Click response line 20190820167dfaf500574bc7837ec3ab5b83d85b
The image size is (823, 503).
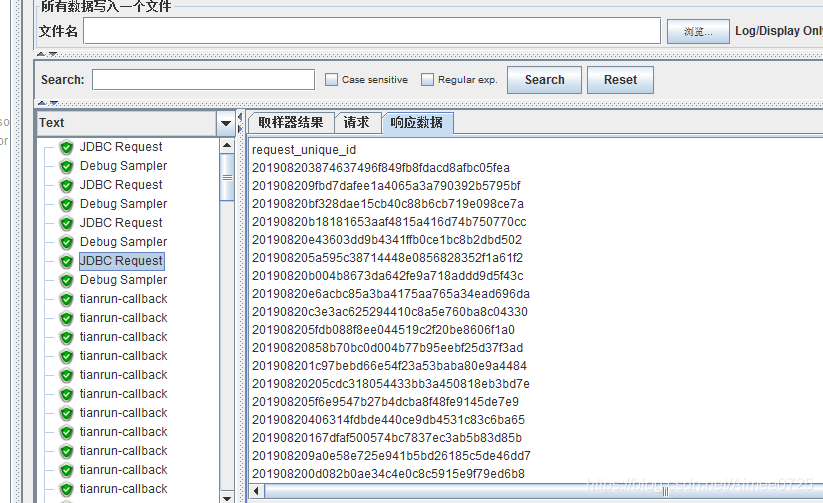(x=387, y=438)
